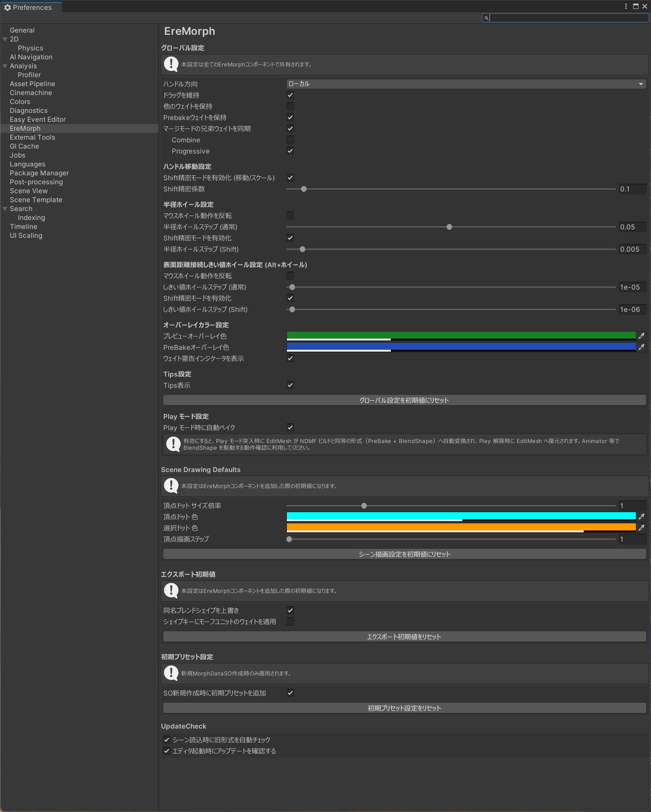Image resolution: width=651 pixels, height=812 pixels.
Task: Go to GI Cache settings
Action: (x=25, y=146)
